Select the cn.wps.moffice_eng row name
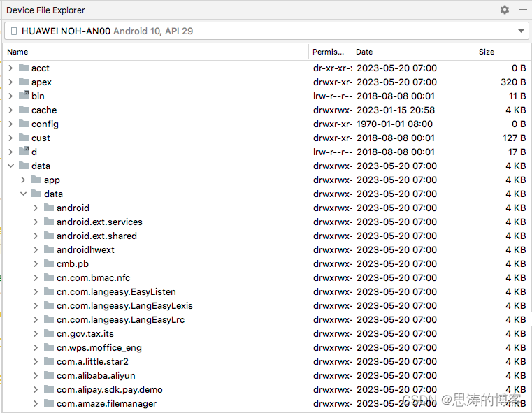Image resolution: width=532 pixels, height=413 pixels. (99, 348)
